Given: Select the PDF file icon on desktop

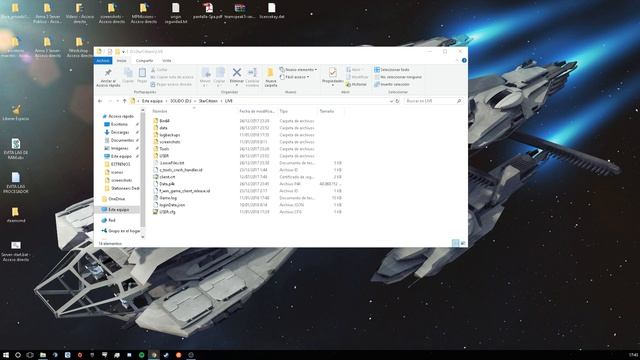Looking at the screenshot, I should point(208,11).
